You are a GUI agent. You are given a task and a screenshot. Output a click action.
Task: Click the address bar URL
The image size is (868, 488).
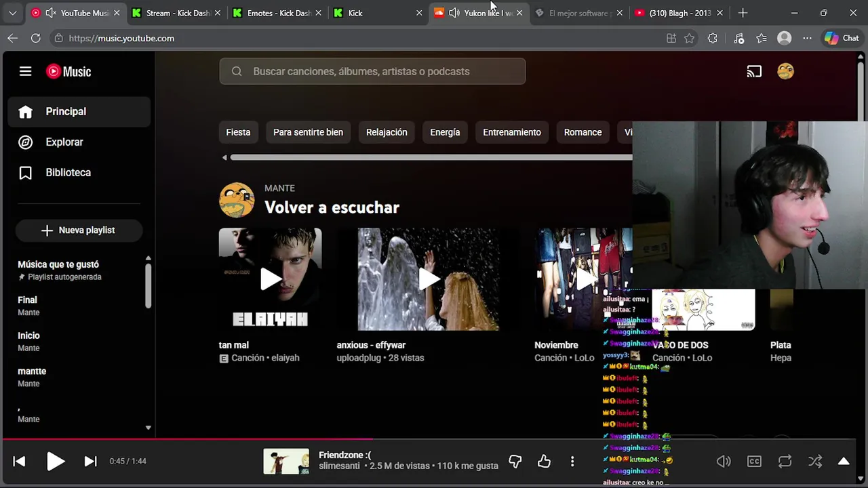coord(121,39)
